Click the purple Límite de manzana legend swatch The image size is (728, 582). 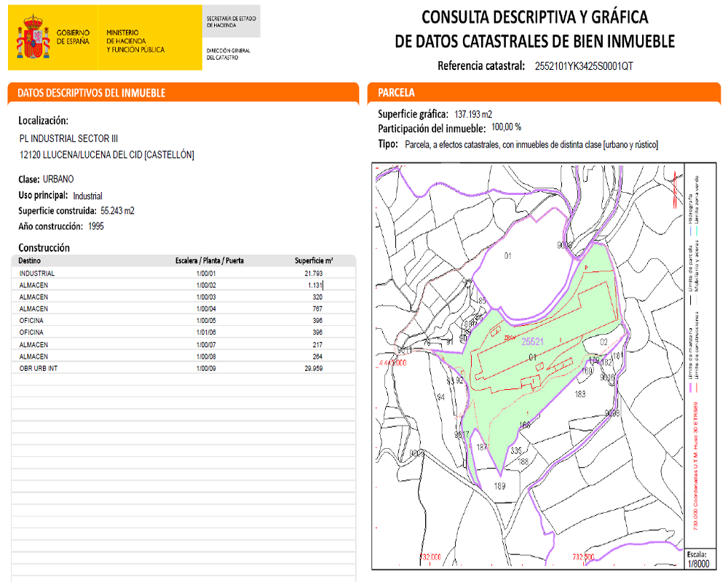690,388
